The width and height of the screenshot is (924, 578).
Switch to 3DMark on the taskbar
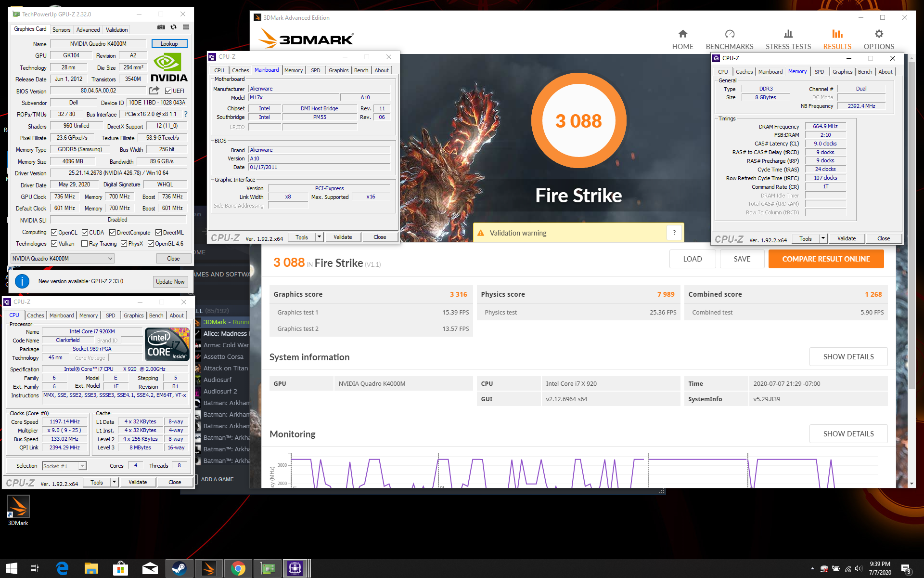(x=208, y=568)
